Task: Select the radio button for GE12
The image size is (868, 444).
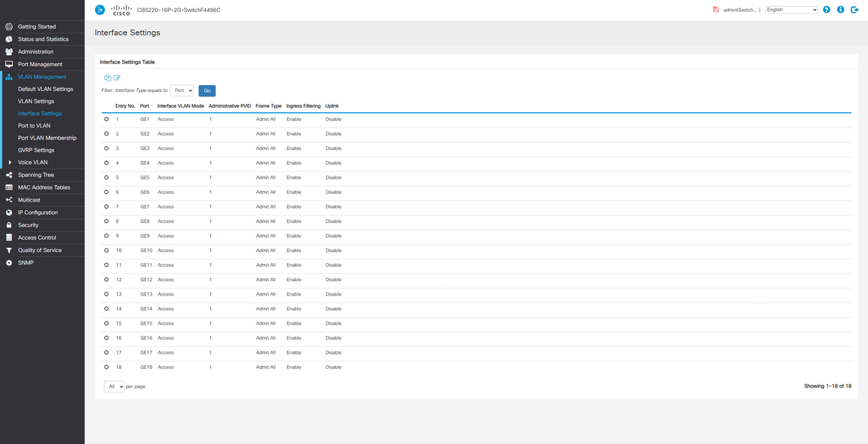Action: tap(106, 280)
